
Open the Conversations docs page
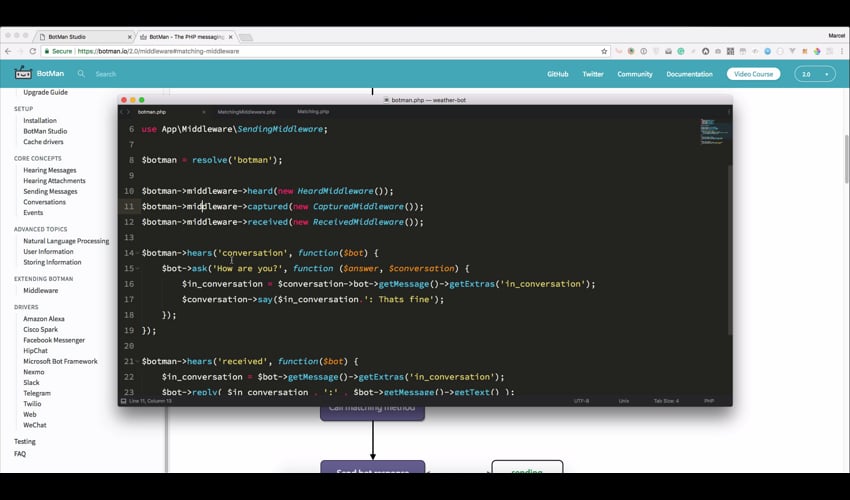point(44,202)
